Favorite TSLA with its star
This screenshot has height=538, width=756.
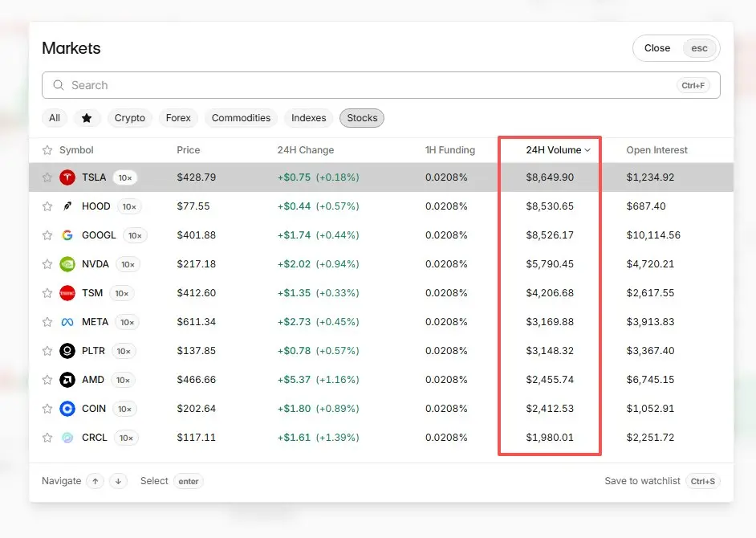(47, 177)
